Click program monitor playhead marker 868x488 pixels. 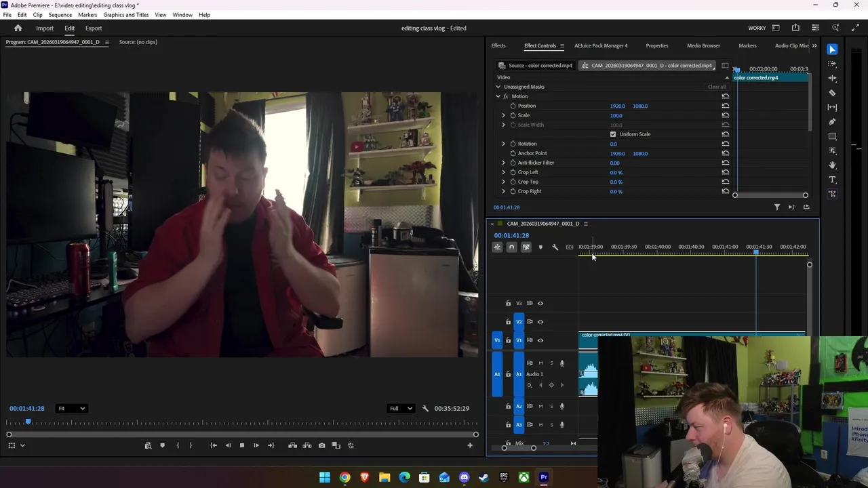(x=28, y=422)
